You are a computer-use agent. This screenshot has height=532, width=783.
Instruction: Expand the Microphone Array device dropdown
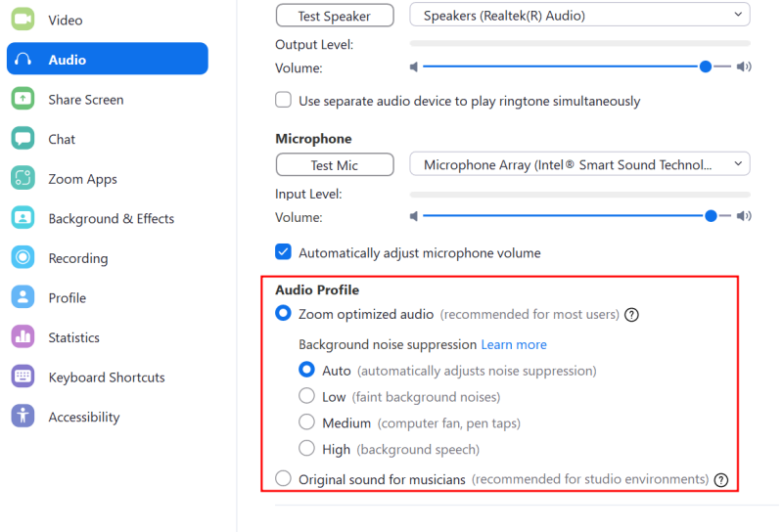tap(579, 164)
